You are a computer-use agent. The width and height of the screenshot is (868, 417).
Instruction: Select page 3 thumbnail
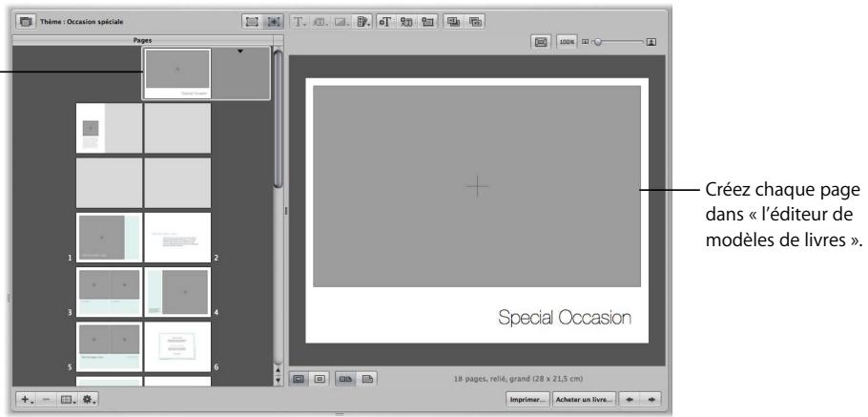(109, 292)
